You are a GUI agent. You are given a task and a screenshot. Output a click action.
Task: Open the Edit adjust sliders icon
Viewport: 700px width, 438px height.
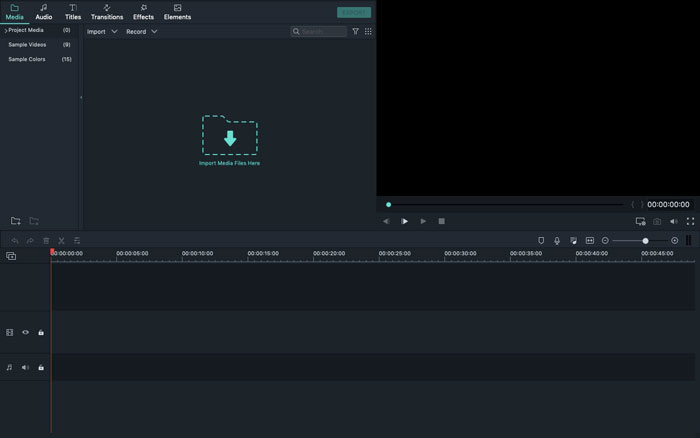click(x=77, y=241)
